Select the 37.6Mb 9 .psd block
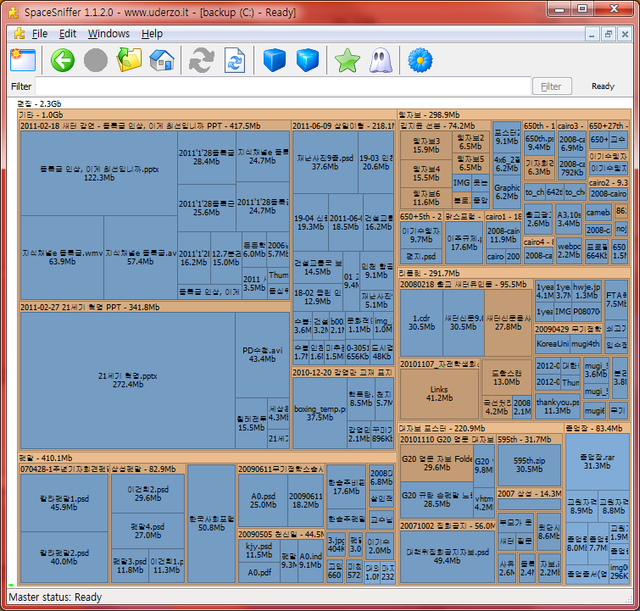This screenshot has height=611, width=640. coord(325,162)
